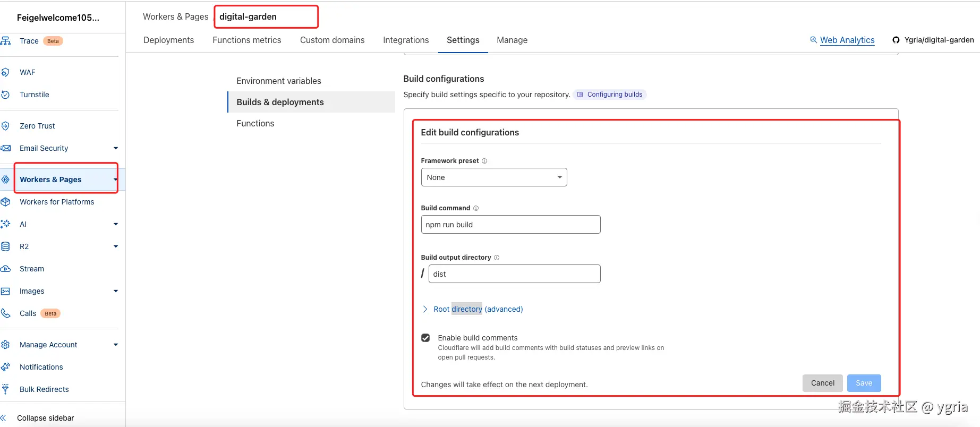Open the Manage tab

(512, 40)
